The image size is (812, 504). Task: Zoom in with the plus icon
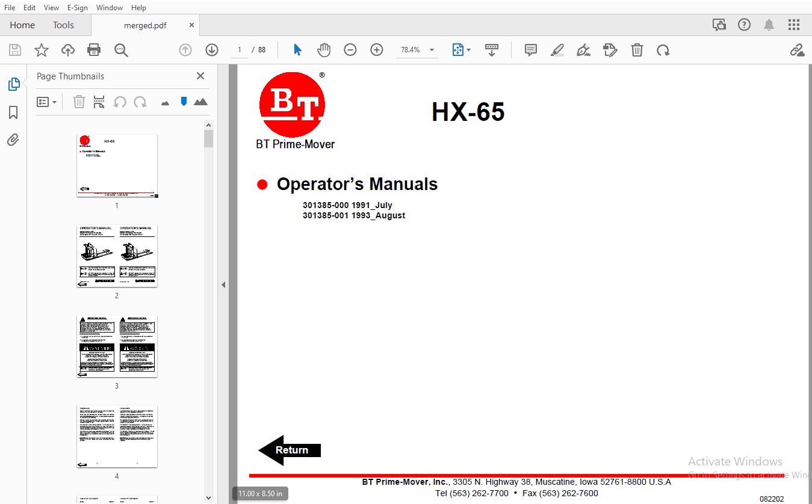pos(377,50)
